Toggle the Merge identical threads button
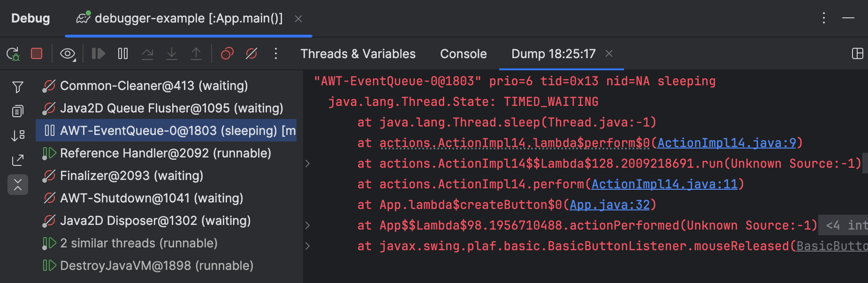This screenshot has height=283, width=868. tap(18, 185)
